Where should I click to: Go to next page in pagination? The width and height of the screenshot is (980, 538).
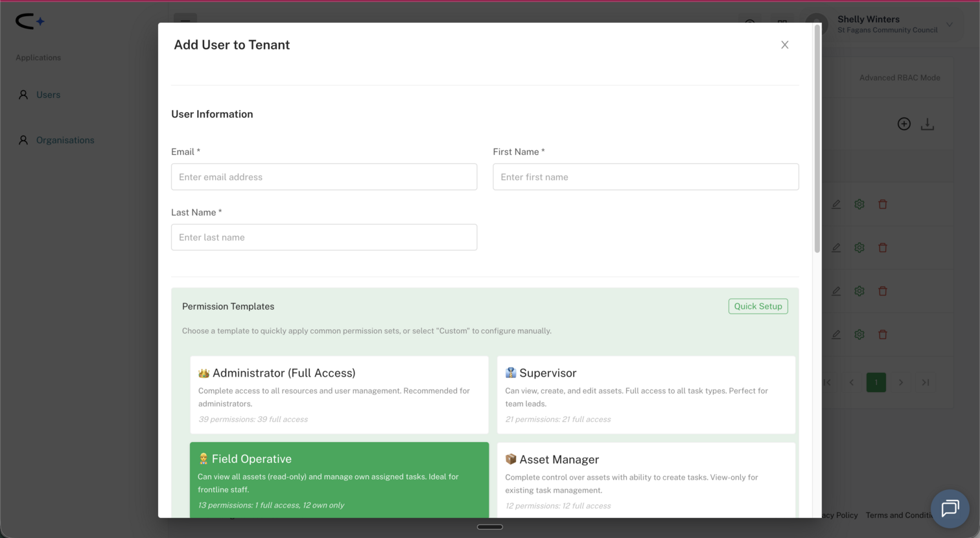(x=900, y=382)
